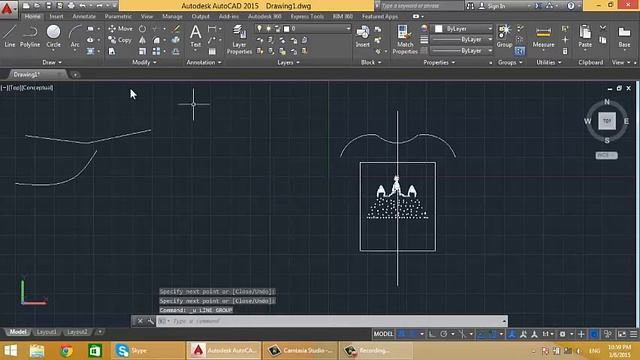Open the Text annotation tool
This screenshot has height=360, width=640.
tap(196, 36)
